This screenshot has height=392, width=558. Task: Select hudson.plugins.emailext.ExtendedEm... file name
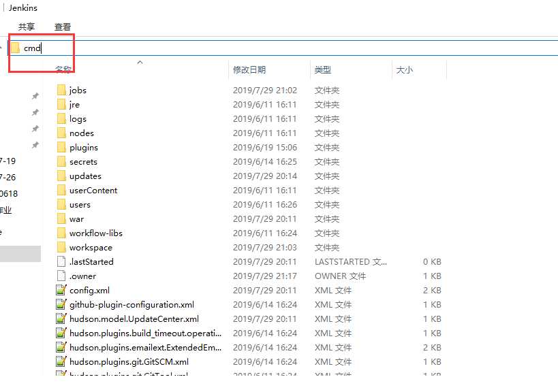coord(145,347)
